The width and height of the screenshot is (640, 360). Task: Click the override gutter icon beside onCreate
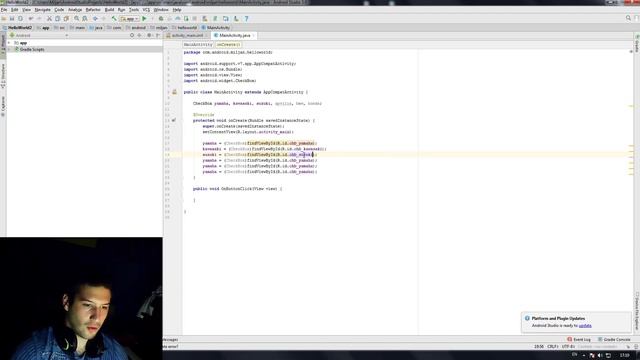coord(174,120)
